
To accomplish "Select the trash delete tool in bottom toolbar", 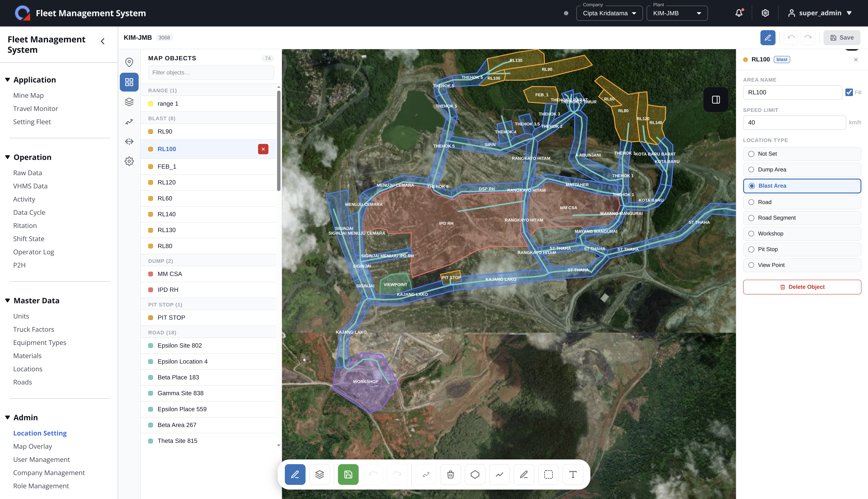I will [451, 474].
